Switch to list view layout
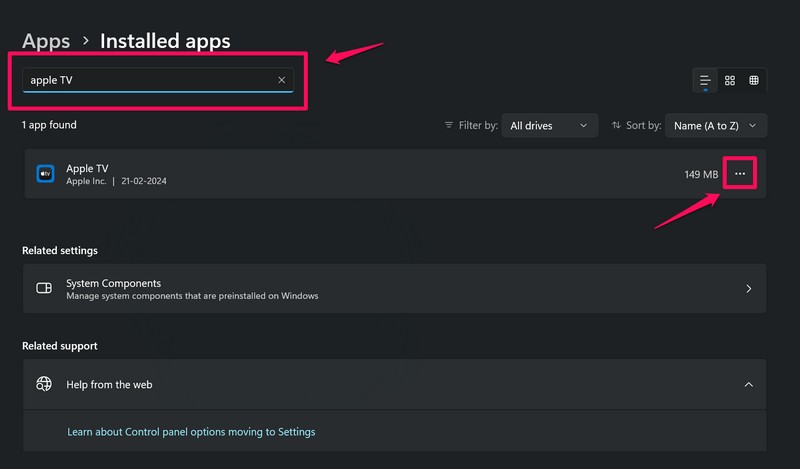 tap(705, 80)
